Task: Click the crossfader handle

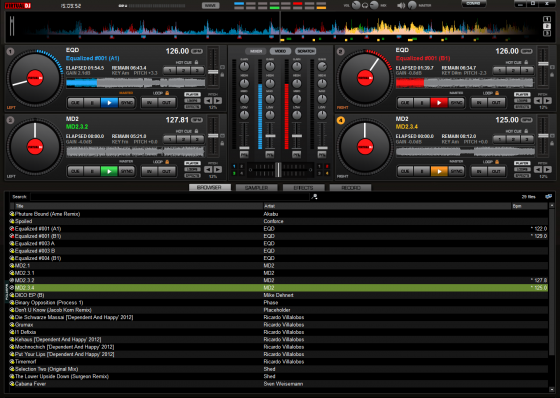Action: 278,169
